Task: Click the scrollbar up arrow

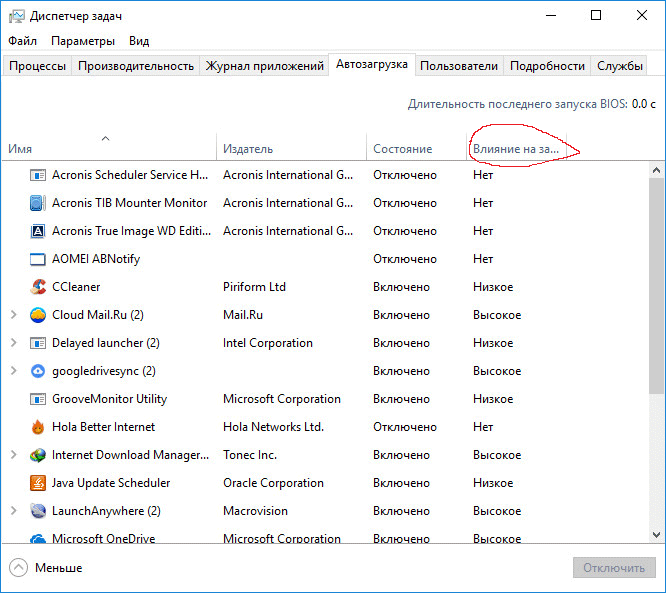Action: click(656, 170)
